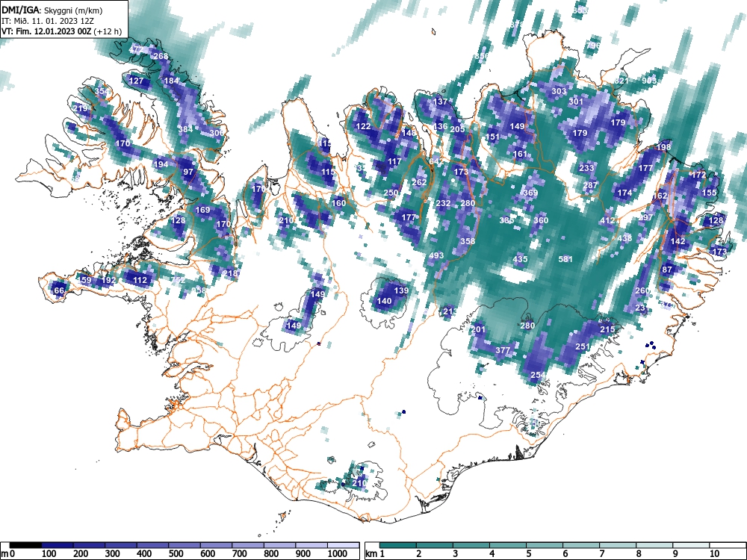Select the black 0–100 m legend swatch
Viewport: 747px width, 560px height.
click(x=25, y=545)
